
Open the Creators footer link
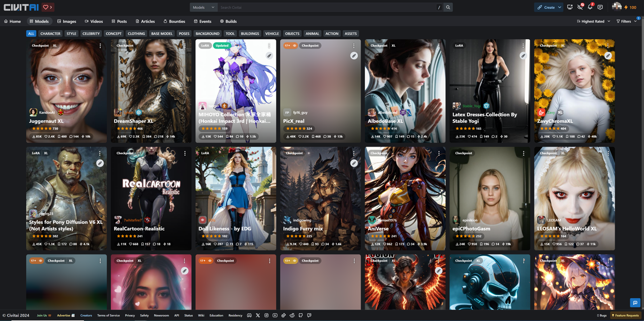[x=86, y=315]
